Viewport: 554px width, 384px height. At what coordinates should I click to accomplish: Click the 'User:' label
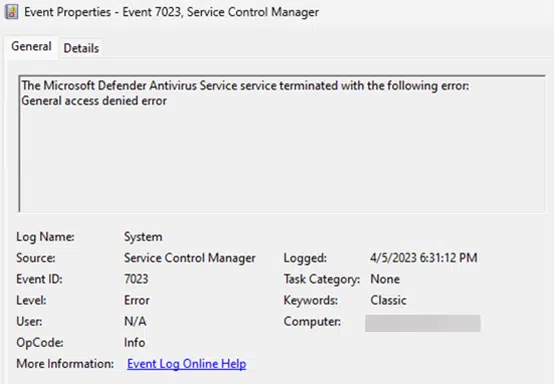click(x=29, y=321)
